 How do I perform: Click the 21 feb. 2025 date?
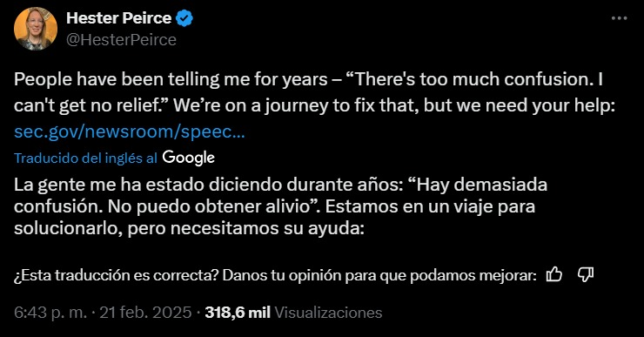click(145, 313)
